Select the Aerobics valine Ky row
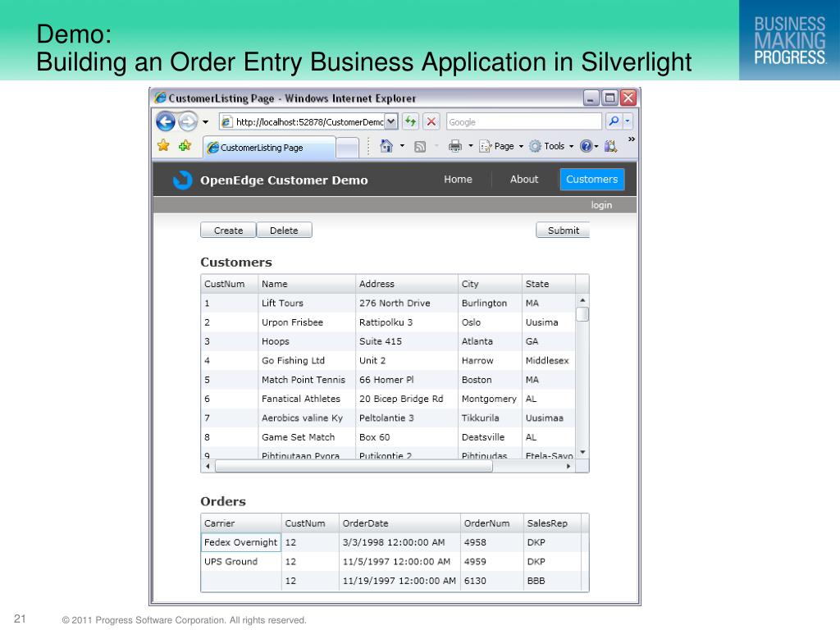Viewport: 840px width, 630px height. (x=388, y=418)
